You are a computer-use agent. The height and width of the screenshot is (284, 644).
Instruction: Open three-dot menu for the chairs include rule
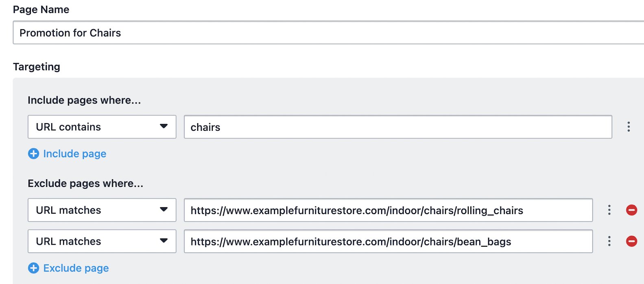pos(629,127)
